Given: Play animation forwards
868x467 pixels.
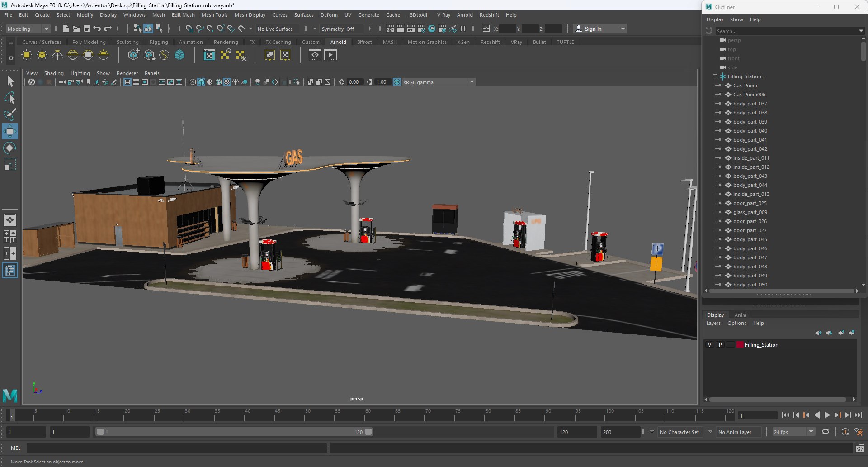Looking at the screenshot, I should (x=827, y=415).
